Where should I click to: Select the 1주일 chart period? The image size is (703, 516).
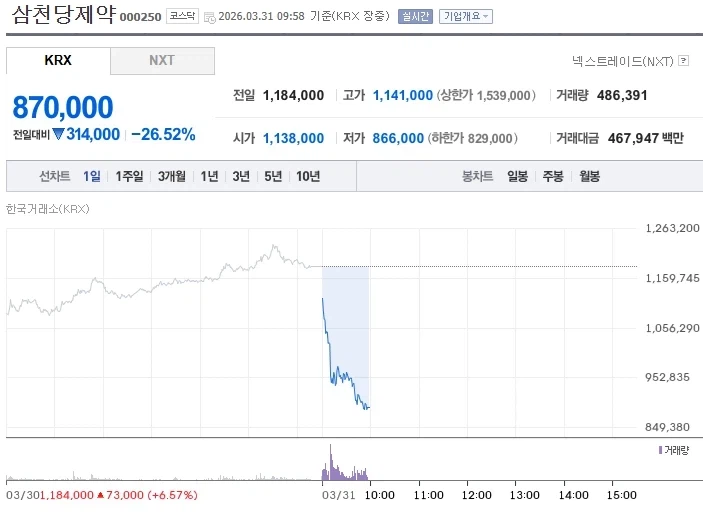pos(130,176)
